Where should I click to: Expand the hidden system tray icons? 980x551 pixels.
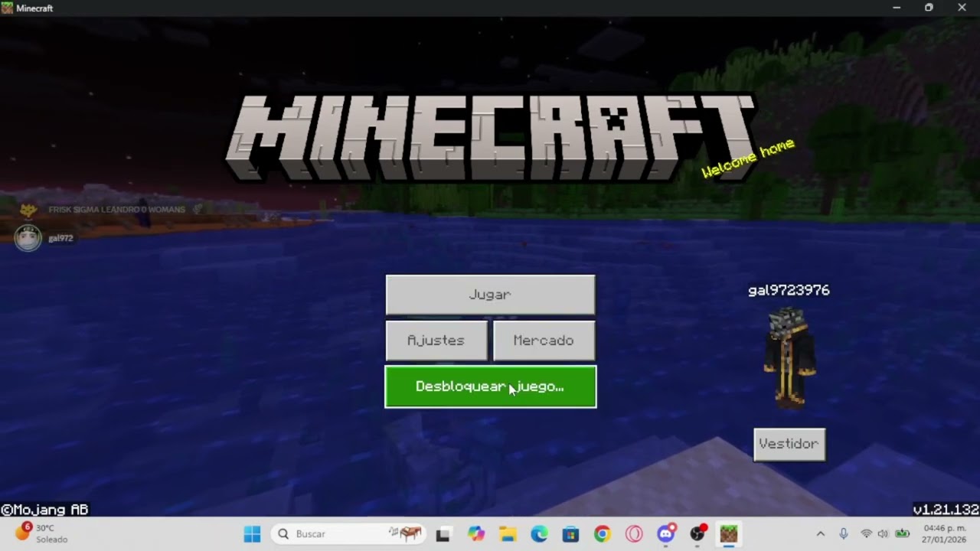click(820, 534)
